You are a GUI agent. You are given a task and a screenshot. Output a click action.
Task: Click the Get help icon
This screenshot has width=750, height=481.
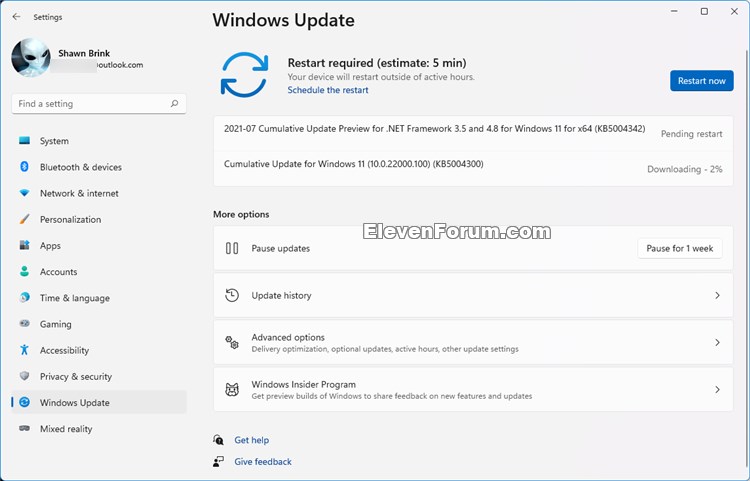click(219, 439)
